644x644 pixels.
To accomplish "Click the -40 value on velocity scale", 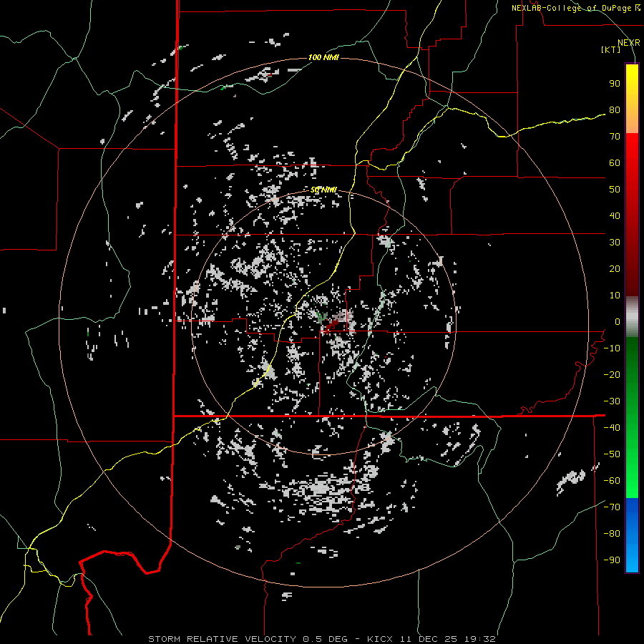I will (612, 428).
